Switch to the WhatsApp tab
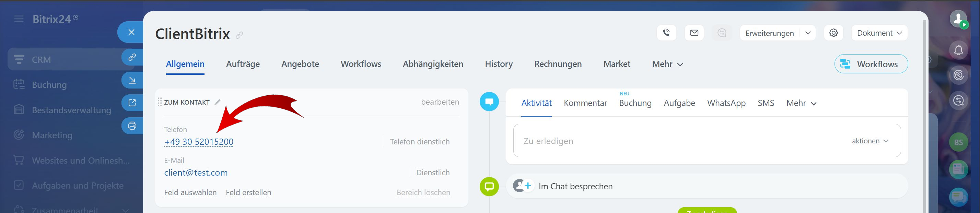Viewport: 980px width, 213px height. (x=726, y=103)
